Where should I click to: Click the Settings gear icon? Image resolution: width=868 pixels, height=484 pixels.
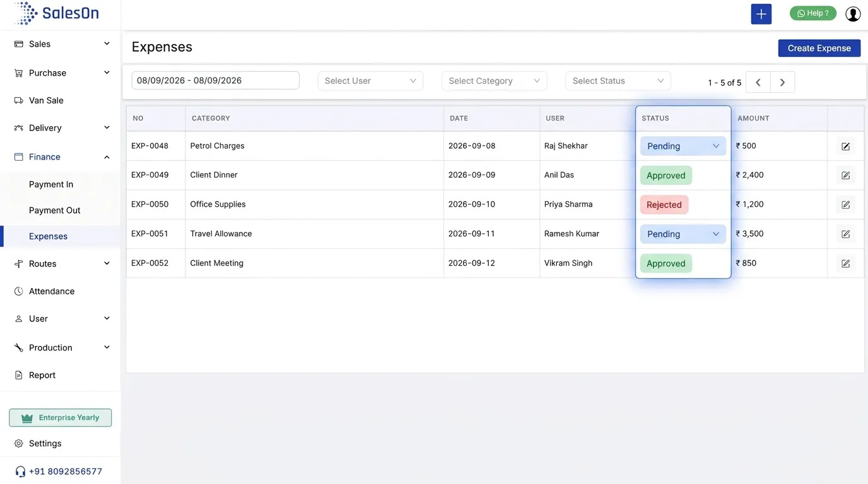click(x=18, y=444)
